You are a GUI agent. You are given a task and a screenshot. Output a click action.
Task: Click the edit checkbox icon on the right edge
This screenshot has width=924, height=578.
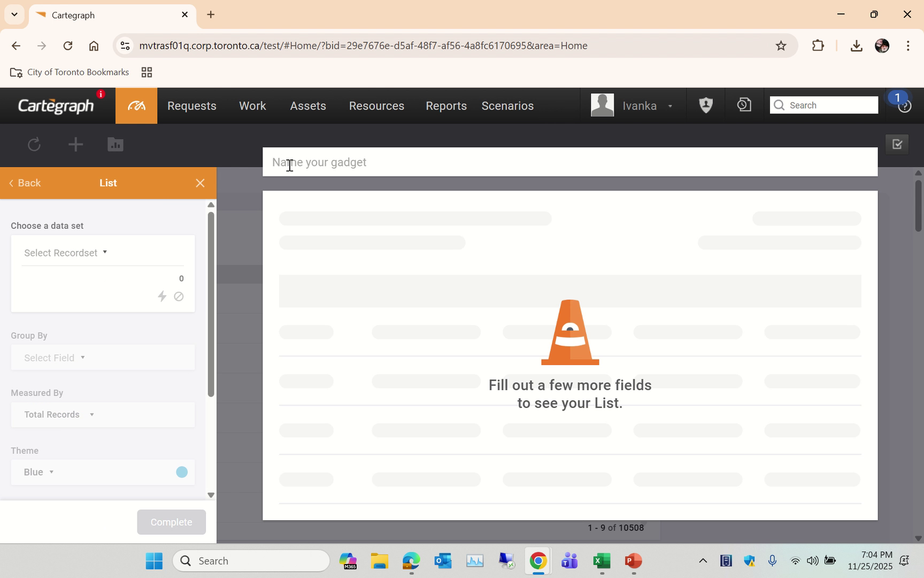(x=897, y=144)
